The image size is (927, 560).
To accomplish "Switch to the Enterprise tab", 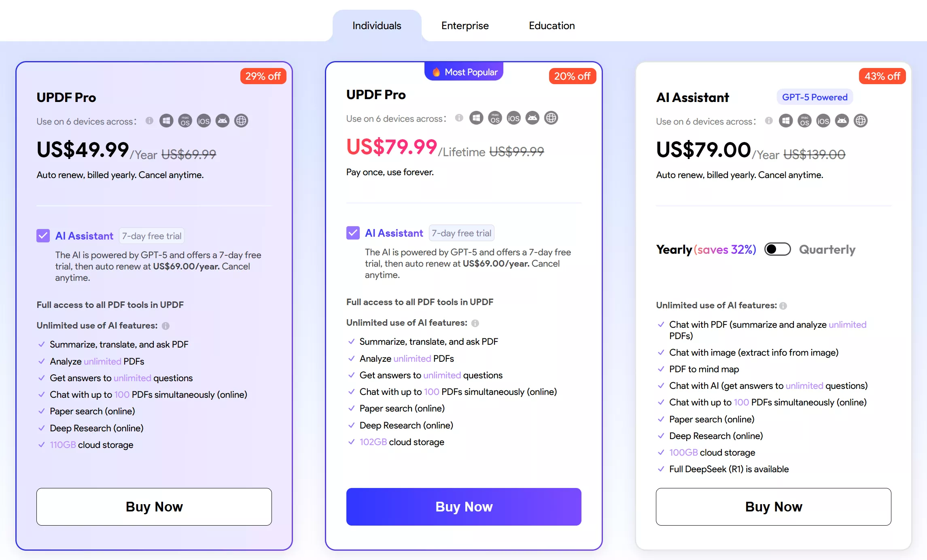I will click(x=465, y=25).
